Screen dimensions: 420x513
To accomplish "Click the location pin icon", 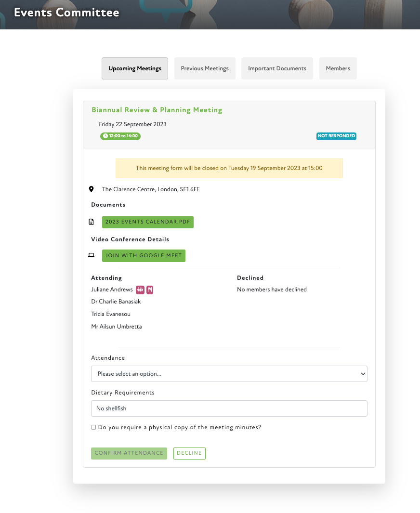I will (x=92, y=189).
